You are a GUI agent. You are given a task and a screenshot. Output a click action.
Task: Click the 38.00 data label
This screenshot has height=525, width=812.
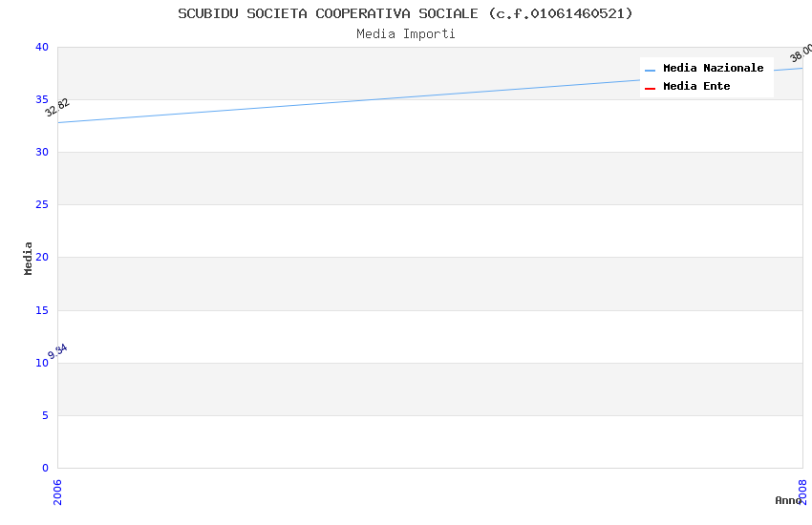801,52
